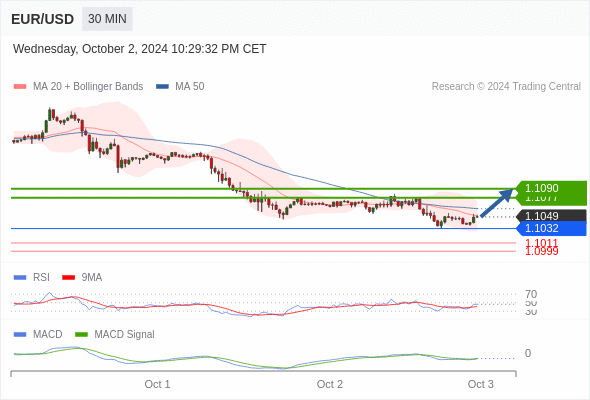Viewport: 590px width, 400px height.
Task: Click the Oct 2 date axis label
Action: (x=330, y=384)
